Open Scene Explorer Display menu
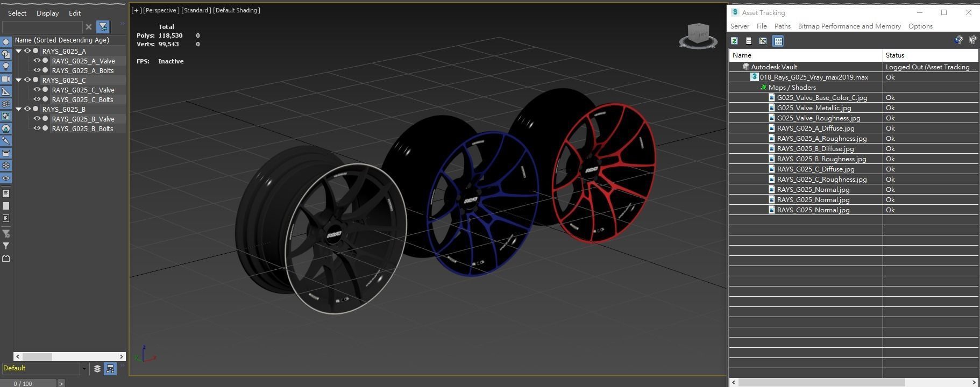This screenshot has width=980, height=387. coord(47,13)
